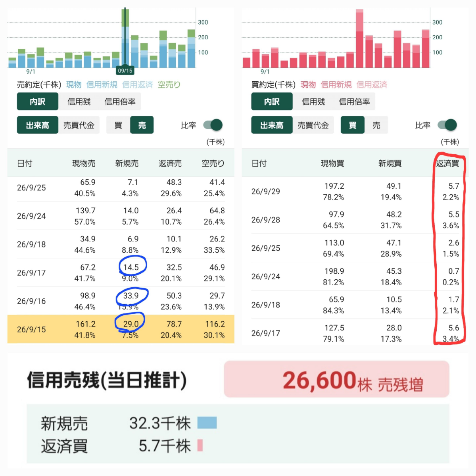476x476 pixels.
Task: Choose 売買代金 in the 売約定 panel
Action: (x=79, y=125)
